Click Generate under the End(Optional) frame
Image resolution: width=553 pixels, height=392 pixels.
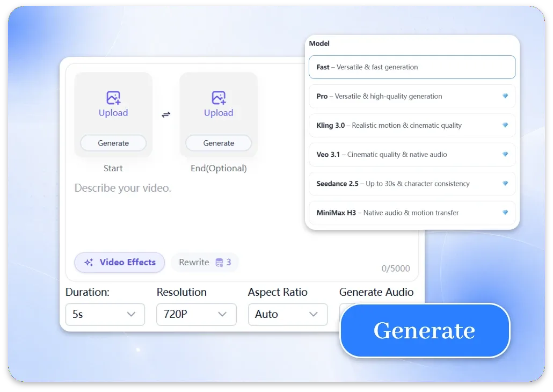[x=219, y=143]
